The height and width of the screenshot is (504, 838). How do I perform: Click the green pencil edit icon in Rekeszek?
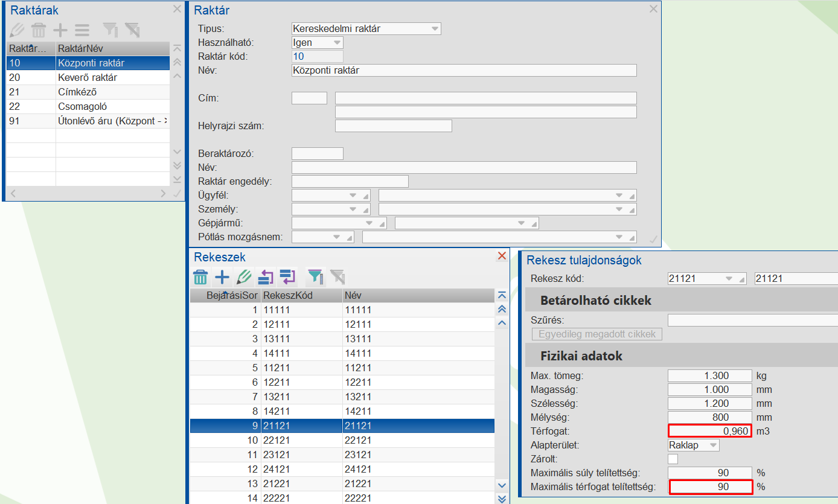point(243,277)
